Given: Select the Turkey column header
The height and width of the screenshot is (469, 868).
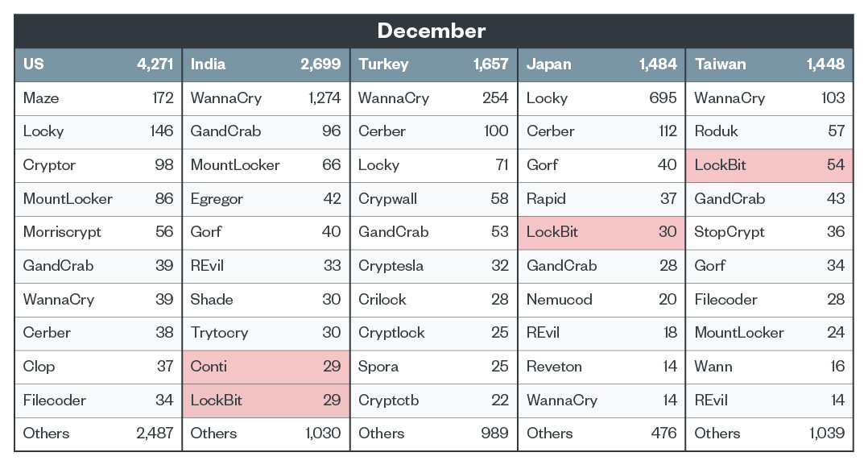Looking at the screenshot, I should (433, 64).
